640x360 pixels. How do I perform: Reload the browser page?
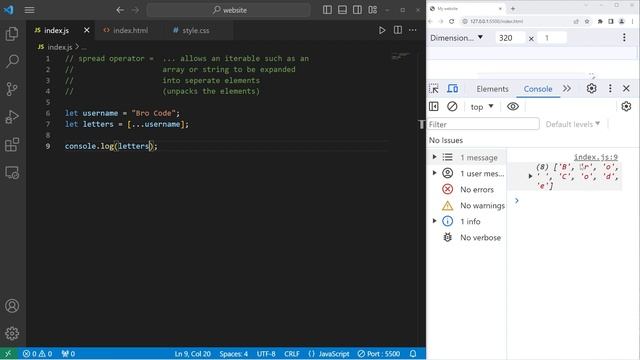click(x=451, y=21)
